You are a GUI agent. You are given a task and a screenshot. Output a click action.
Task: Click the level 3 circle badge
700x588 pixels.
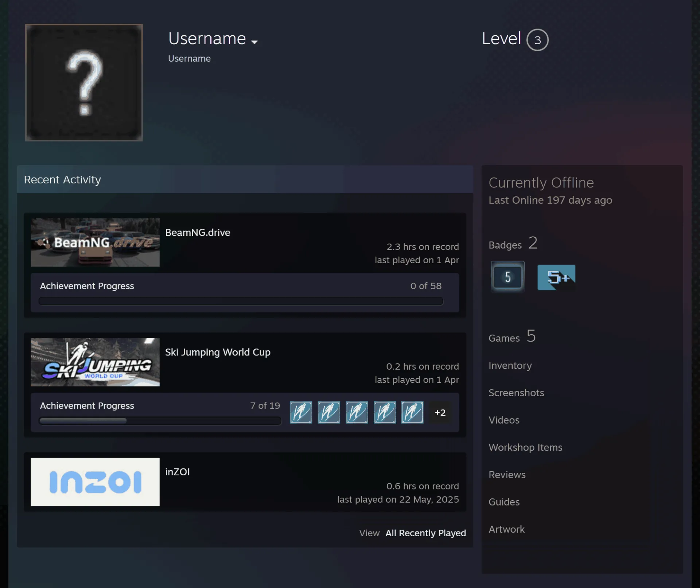pyautogui.click(x=537, y=40)
